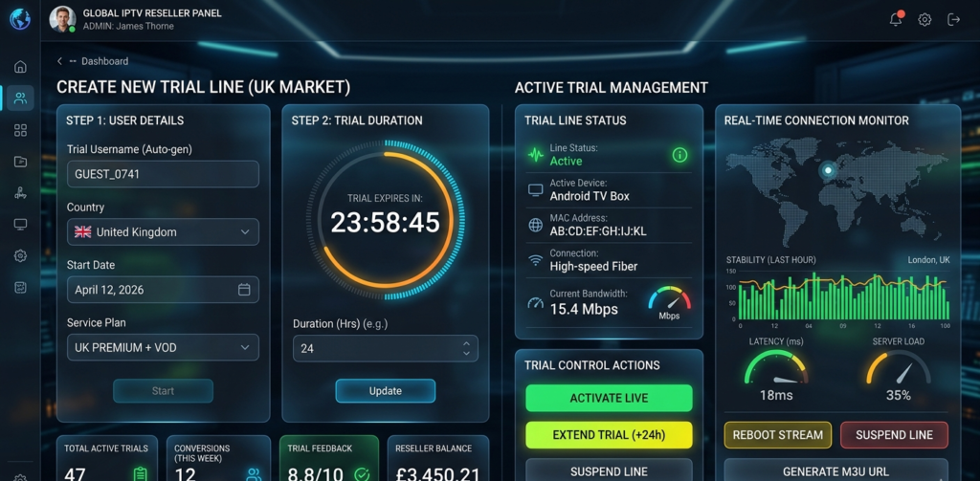The width and height of the screenshot is (980, 481).
Task: Click the green Active status text
Action: (566, 162)
